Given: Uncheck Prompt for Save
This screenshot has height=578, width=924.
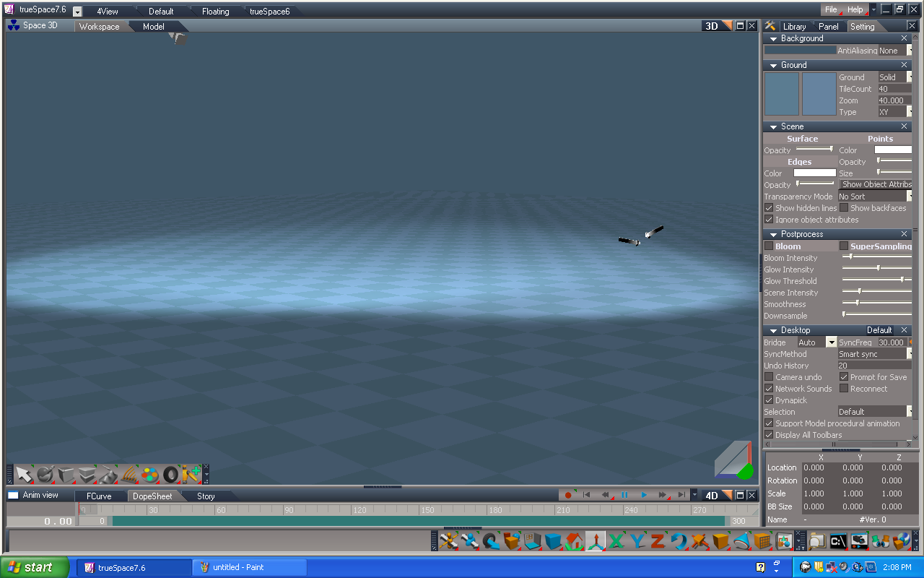Looking at the screenshot, I should pos(845,376).
